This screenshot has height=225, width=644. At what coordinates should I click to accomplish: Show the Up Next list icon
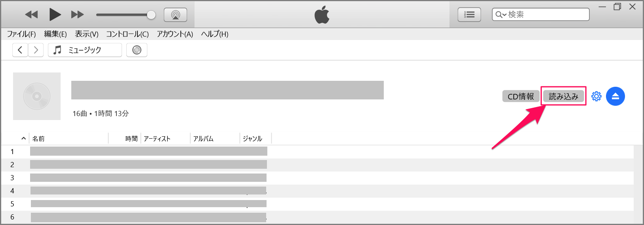coord(469,15)
